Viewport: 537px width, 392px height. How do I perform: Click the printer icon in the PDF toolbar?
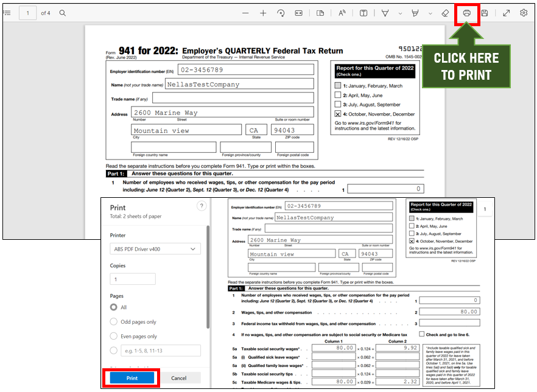(467, 13)
